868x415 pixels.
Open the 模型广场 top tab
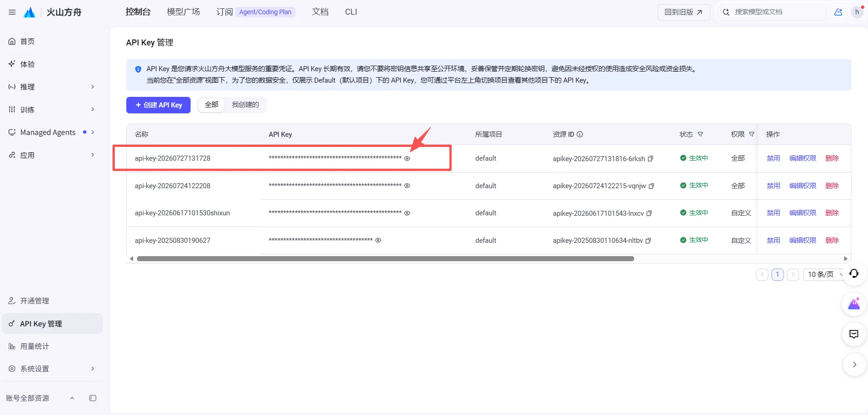click(x=183, y=12)
